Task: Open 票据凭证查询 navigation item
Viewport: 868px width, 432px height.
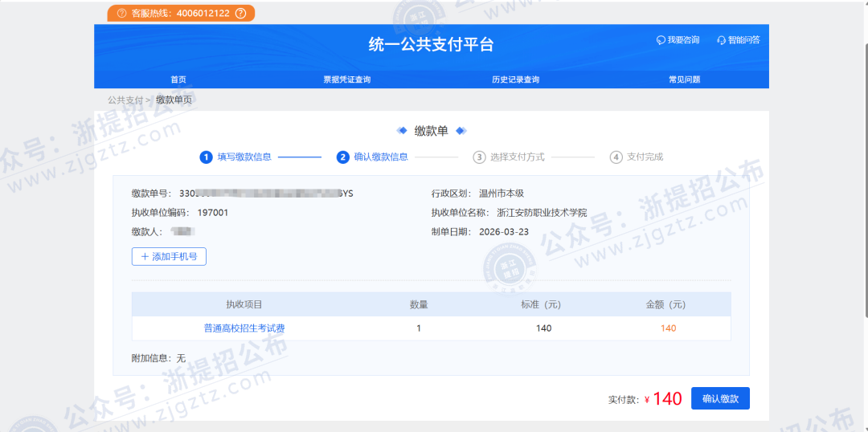Action: 346,79
